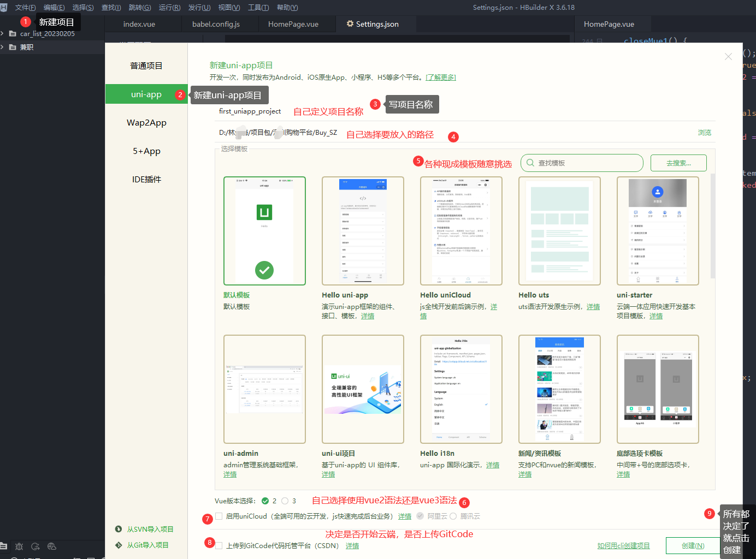The height and width of the screenshot is (559, 756).
Task: Switch to right pane HomePage.vue tab
Action: 609,24
